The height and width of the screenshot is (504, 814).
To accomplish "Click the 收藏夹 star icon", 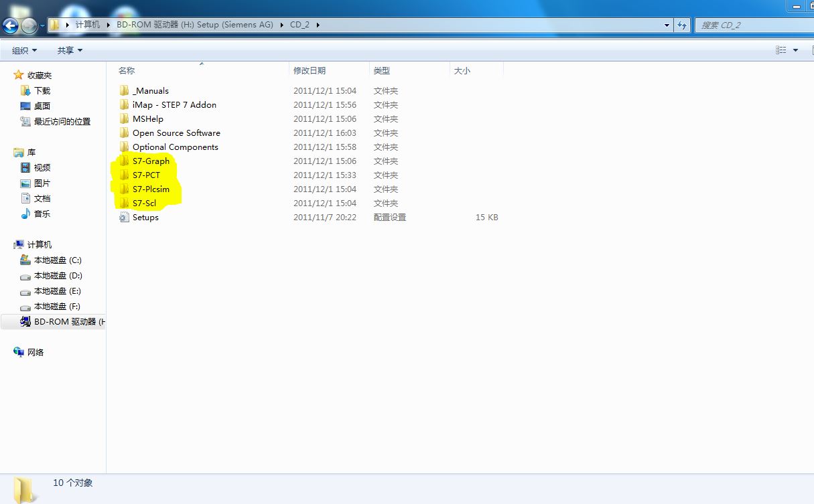I will [19, 75].
